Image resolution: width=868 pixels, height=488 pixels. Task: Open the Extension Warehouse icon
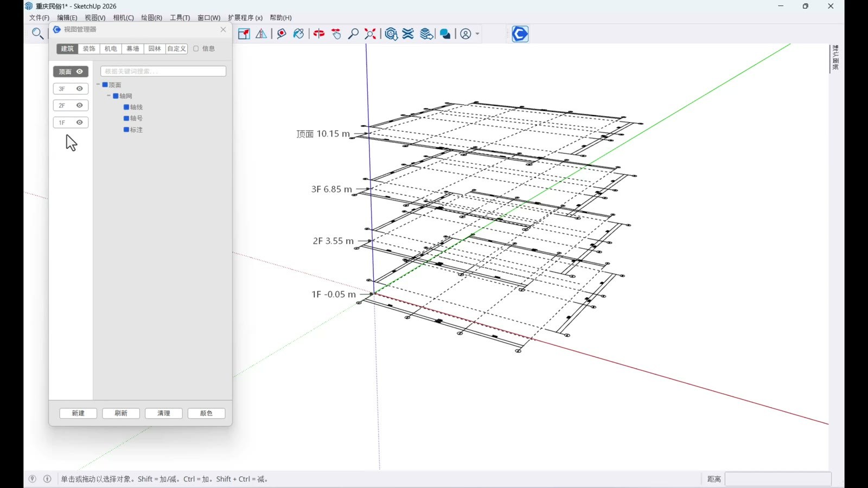point(409,34)
